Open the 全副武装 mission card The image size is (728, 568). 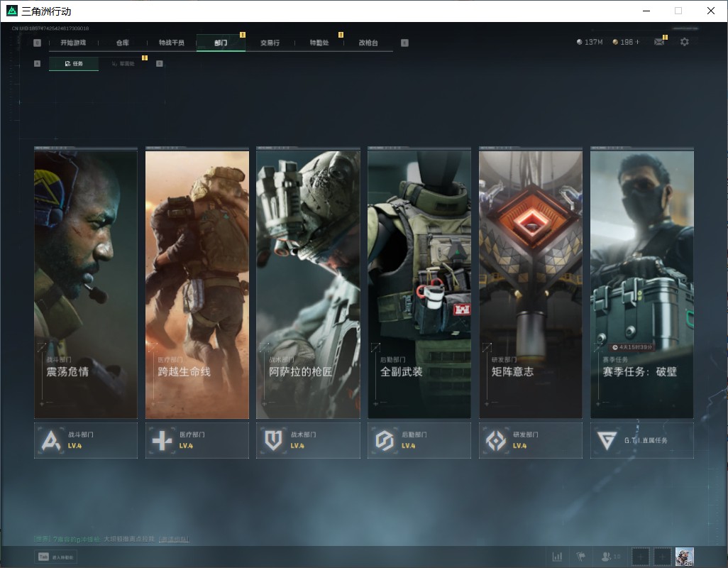[x=419, y=283]
